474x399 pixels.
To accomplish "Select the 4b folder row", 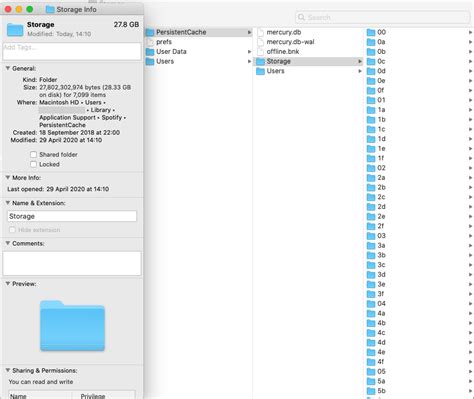I will (420, 323).
